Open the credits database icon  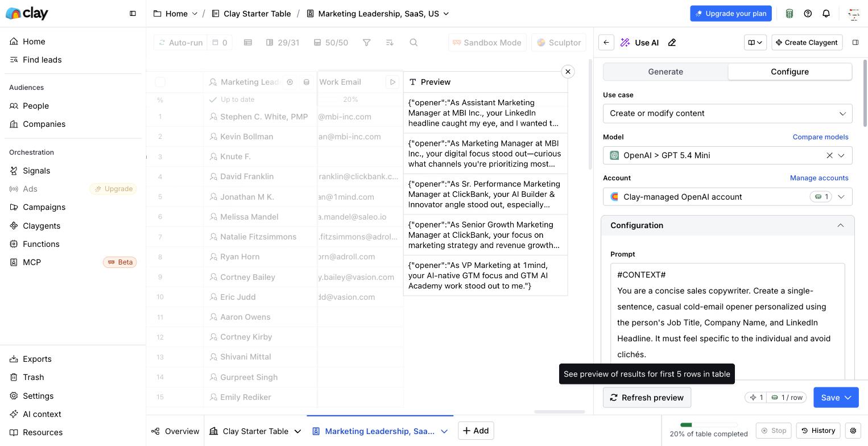point(790,13)
